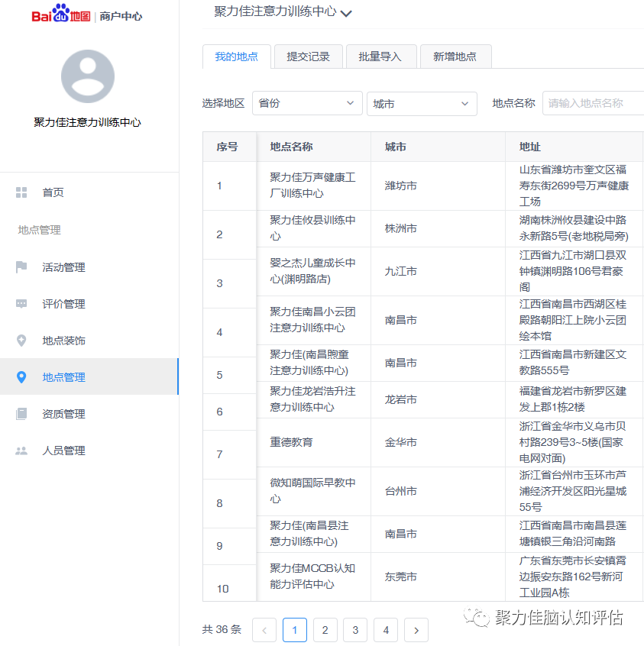Open the 批量导入 bulk import tab
644x646 pixels.
[381, 57]
